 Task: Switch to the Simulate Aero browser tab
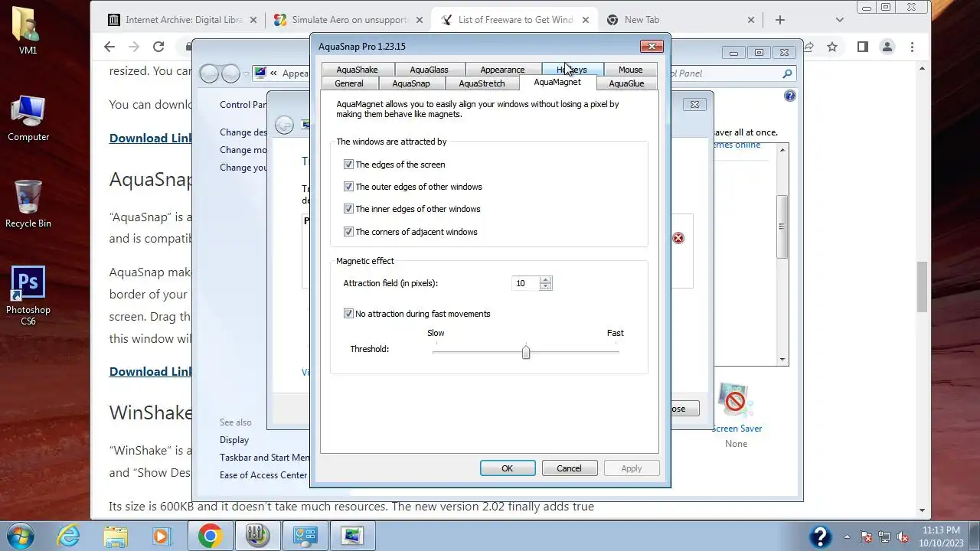pyautogui.click(x=349, y=20)
